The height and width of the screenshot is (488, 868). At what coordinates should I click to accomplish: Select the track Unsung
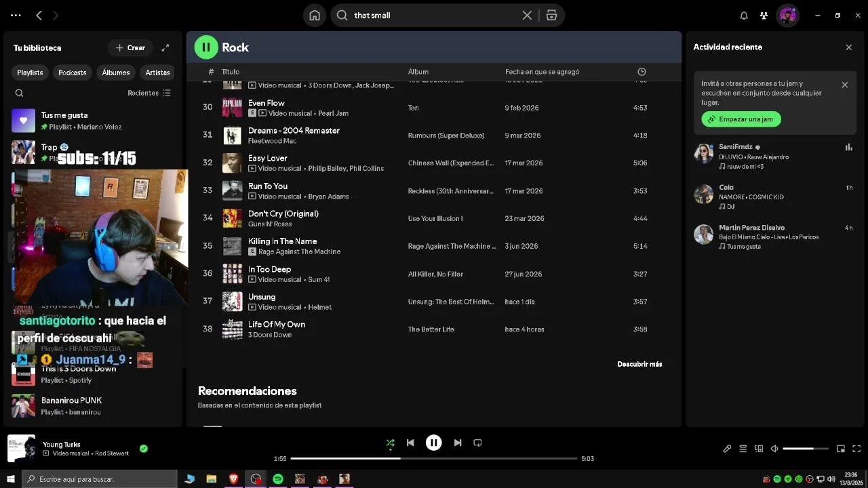point(262,297)
